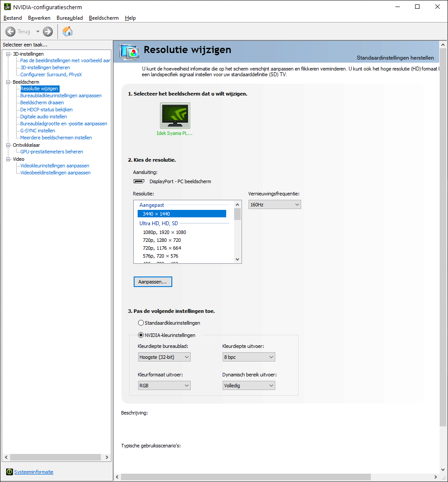
Task: Open the back history dropdown arrow
Action: coord(38,32)
